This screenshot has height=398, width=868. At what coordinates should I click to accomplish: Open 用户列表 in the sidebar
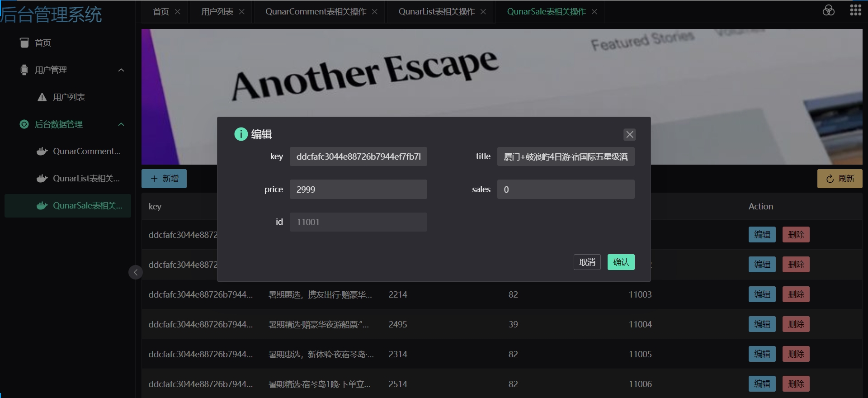tap(69, 97)
